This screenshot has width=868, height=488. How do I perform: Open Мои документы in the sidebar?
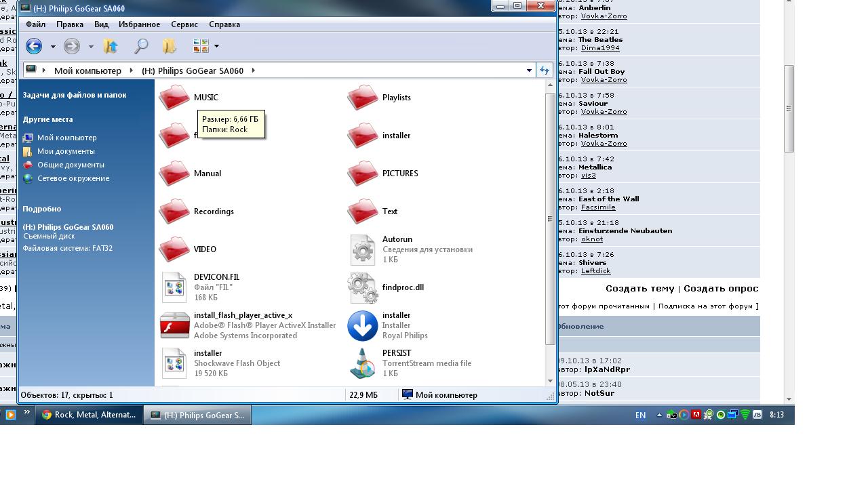coord(66,151)
